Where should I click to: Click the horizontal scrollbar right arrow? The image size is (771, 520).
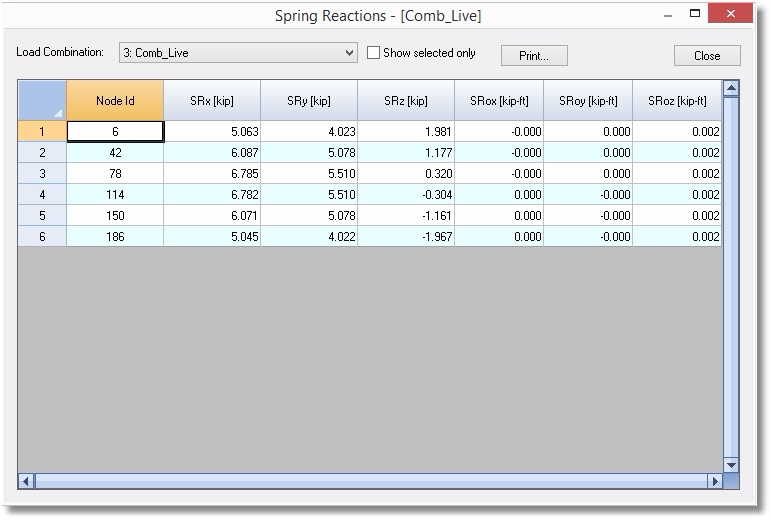click(715, 481)
